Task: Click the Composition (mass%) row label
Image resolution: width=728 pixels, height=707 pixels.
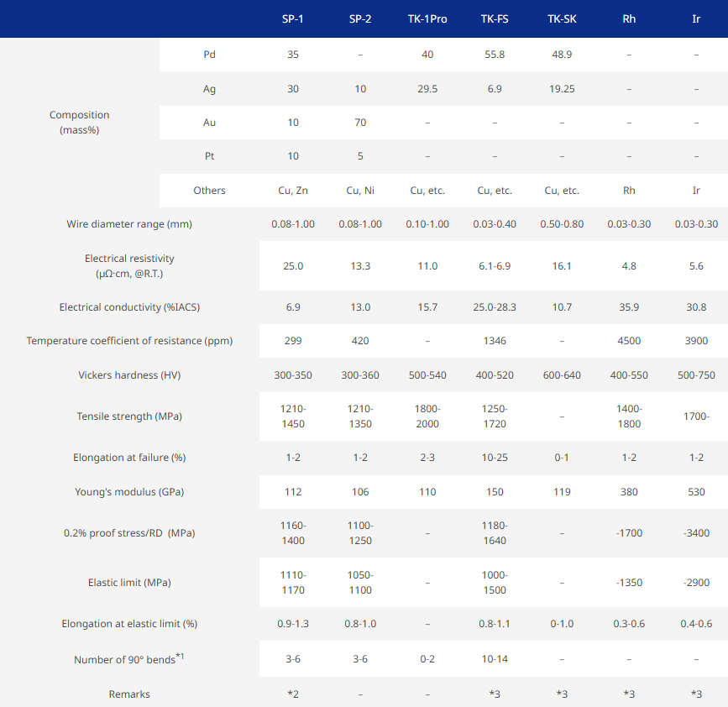Action: [79, 123]
